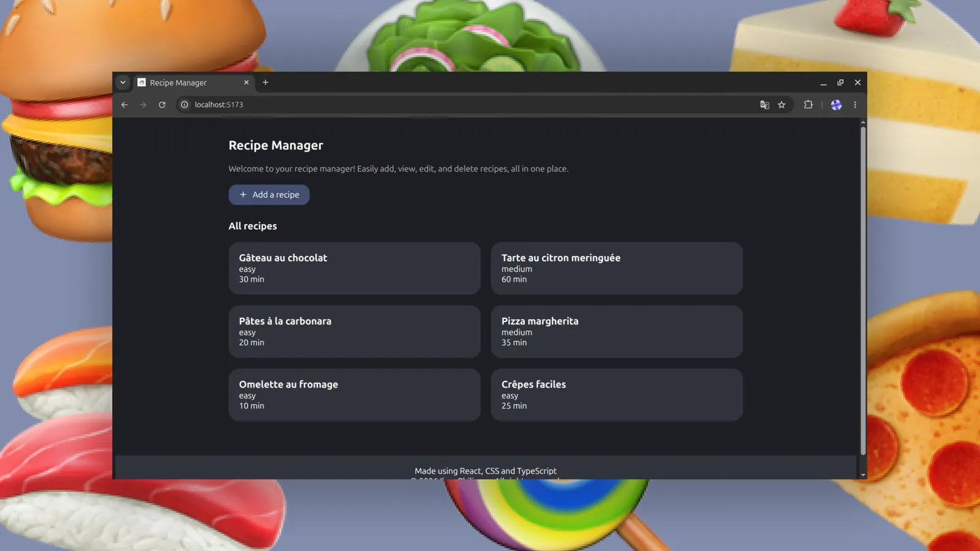Click the Recipe Manager page heading

coord(276,145)
